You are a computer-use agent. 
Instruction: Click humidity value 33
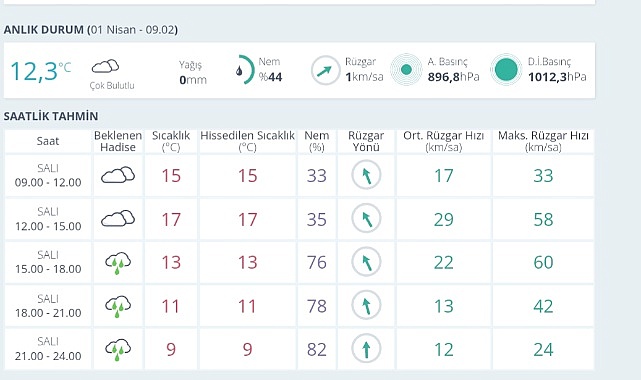pos(317,176)
